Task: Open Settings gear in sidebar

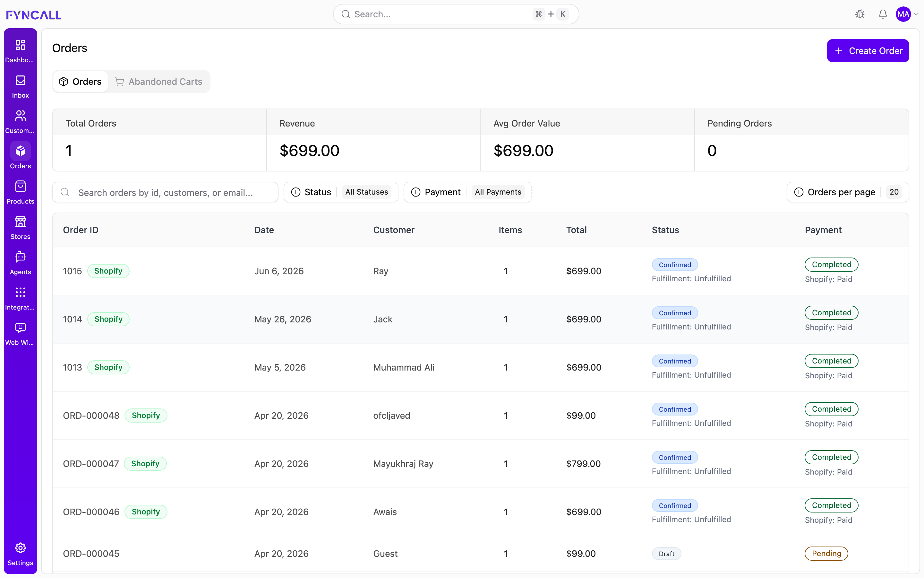Action: pyautogui.click(x=20, y=548)
